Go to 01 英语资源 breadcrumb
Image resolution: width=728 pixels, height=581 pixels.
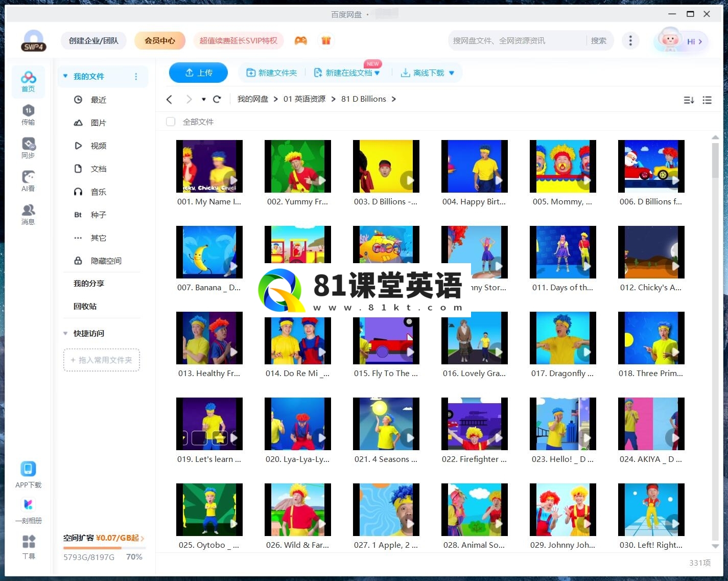click(304, 99)
